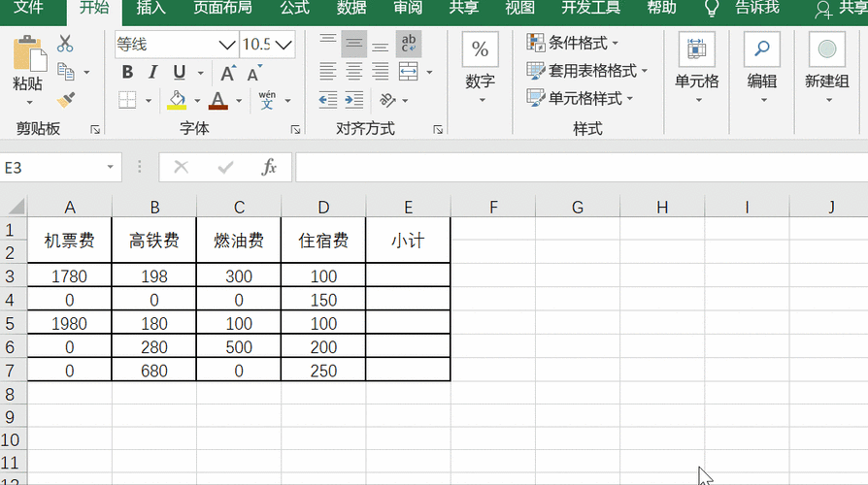This screenshot has width=868, height=485.
Task: Switch to the 审阅 tab
Action: [x=408, y=8]
